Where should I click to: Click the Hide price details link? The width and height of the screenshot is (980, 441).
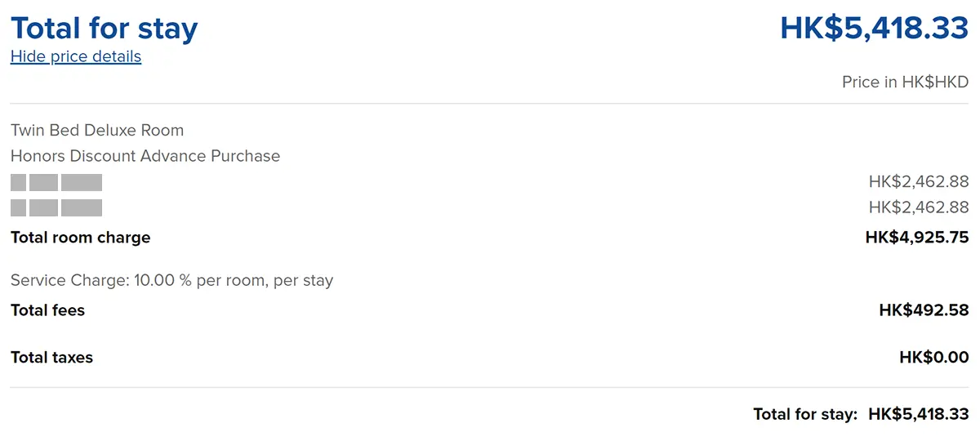tap(76, 56)
